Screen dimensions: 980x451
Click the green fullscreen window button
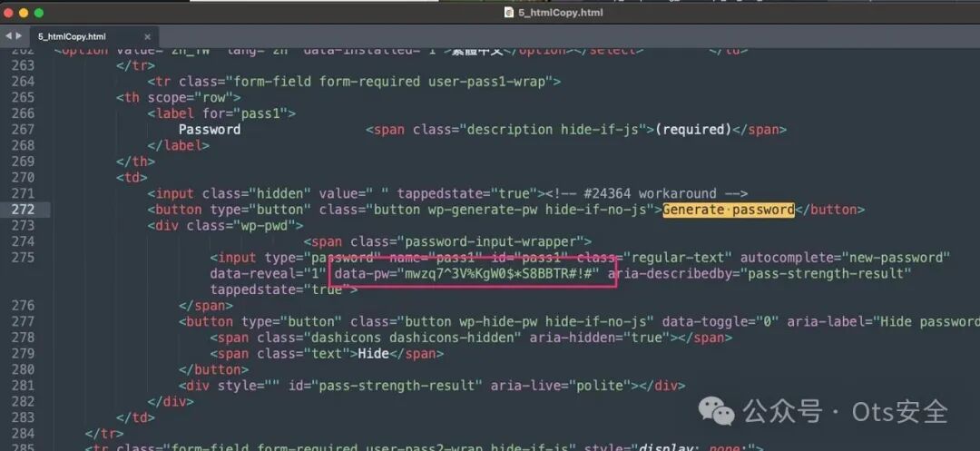pos(39,13)
